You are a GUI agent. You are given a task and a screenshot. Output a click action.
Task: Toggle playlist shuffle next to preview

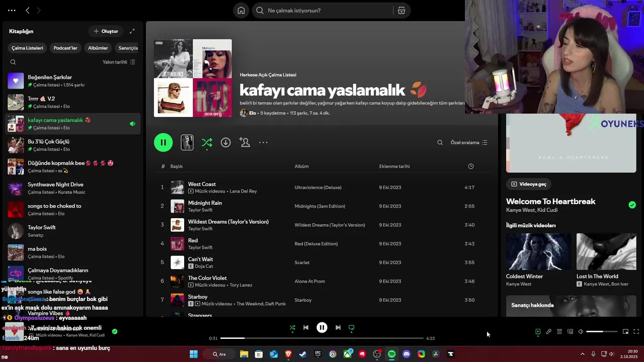coord(207,142)
